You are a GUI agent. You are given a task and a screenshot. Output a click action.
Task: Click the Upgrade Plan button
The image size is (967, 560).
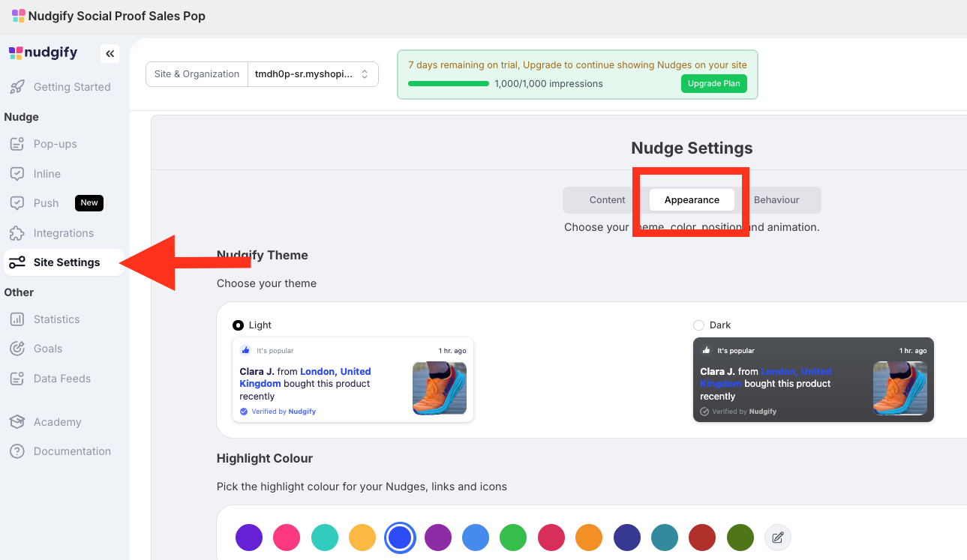click(x=714, y=84)
